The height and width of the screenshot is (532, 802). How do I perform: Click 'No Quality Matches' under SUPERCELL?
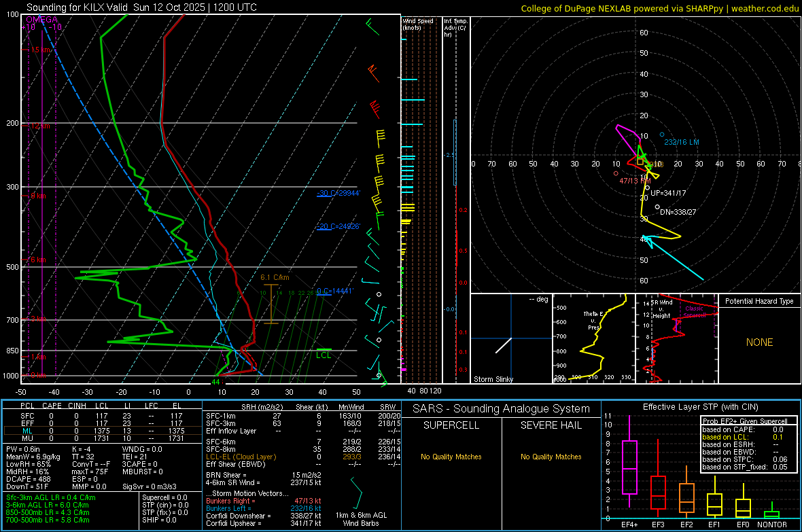click(x=451, y=457)
